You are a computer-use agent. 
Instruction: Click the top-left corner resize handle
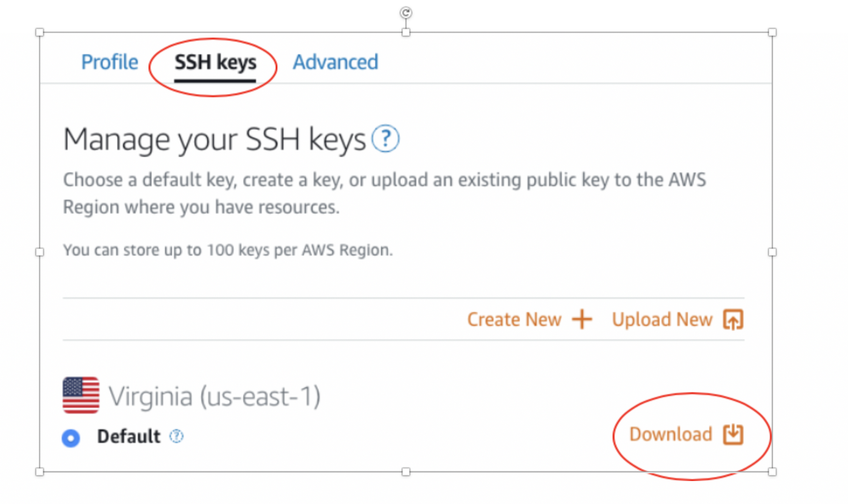point(40,32)
